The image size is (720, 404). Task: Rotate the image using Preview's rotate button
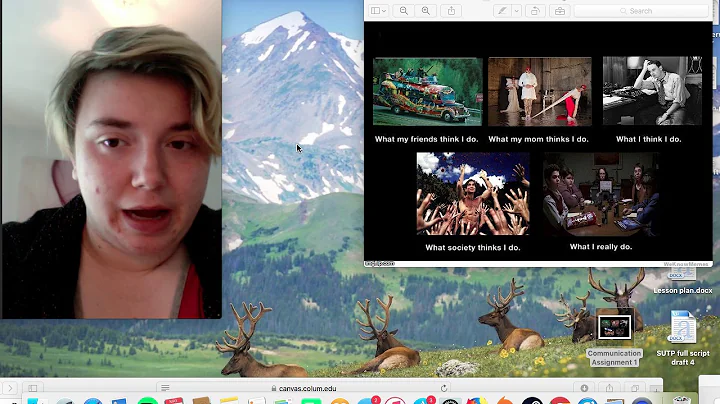(535, 11)
